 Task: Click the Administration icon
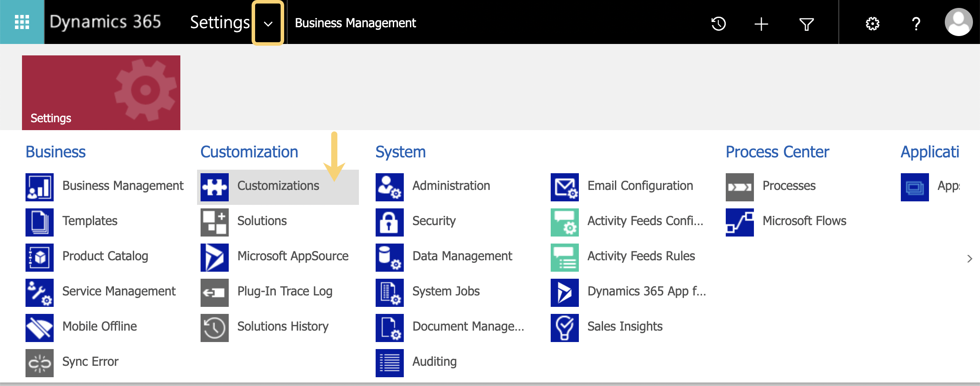click(390, 187)
